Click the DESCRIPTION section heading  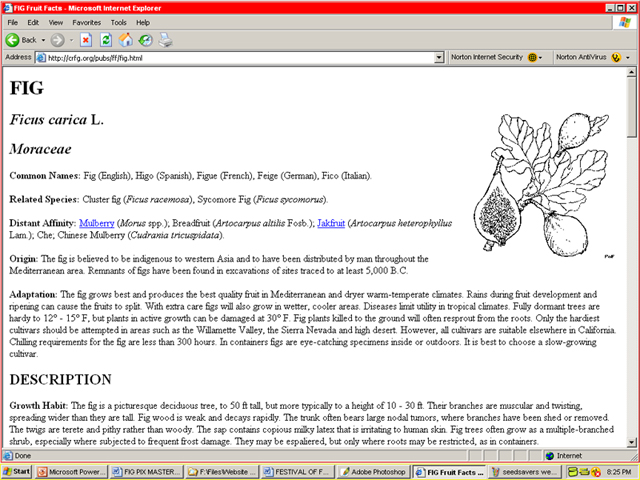pyautogui.click(x=60, y=380)
